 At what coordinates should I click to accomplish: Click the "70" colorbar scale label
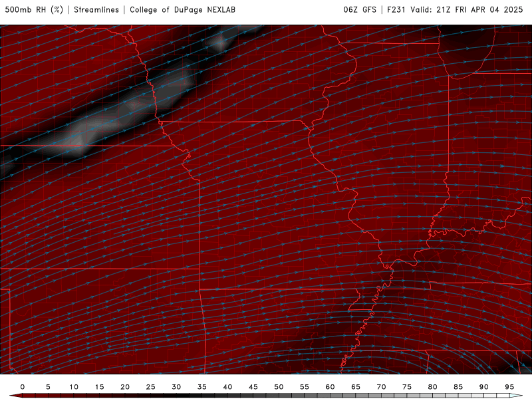pyautogui.click(x=381, y=387)
